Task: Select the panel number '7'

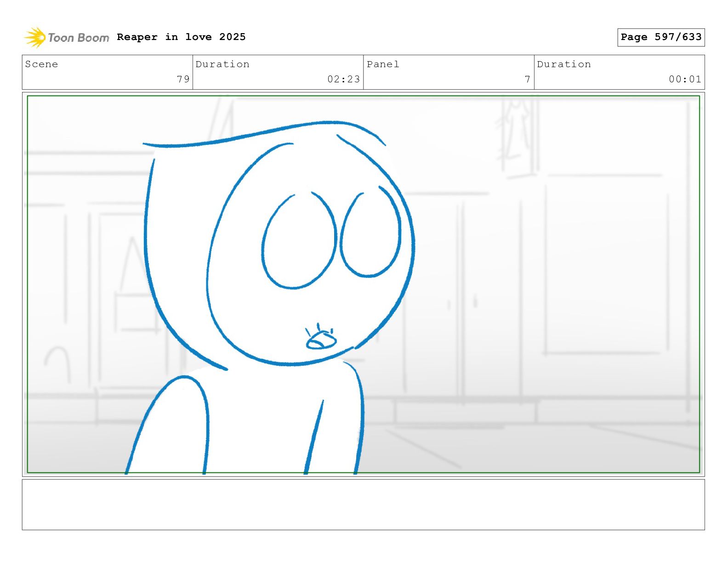Action: pos(528,79)
